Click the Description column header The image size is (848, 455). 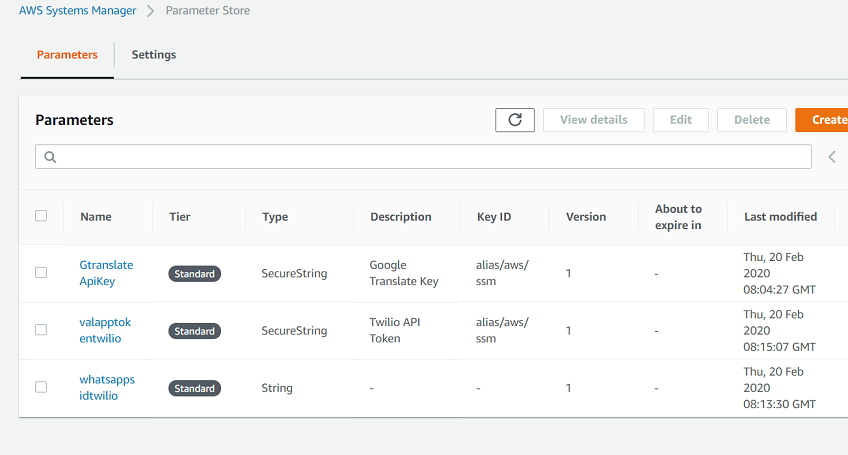[401, 216]
